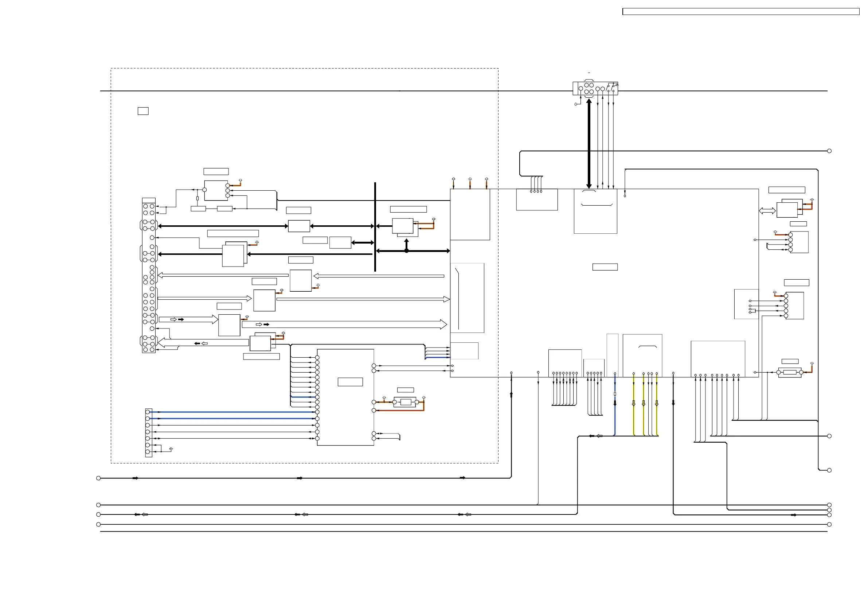Screen dimensions: 868x614
Task: Select the tall multi-pin connector on the left
Action: 149,276
